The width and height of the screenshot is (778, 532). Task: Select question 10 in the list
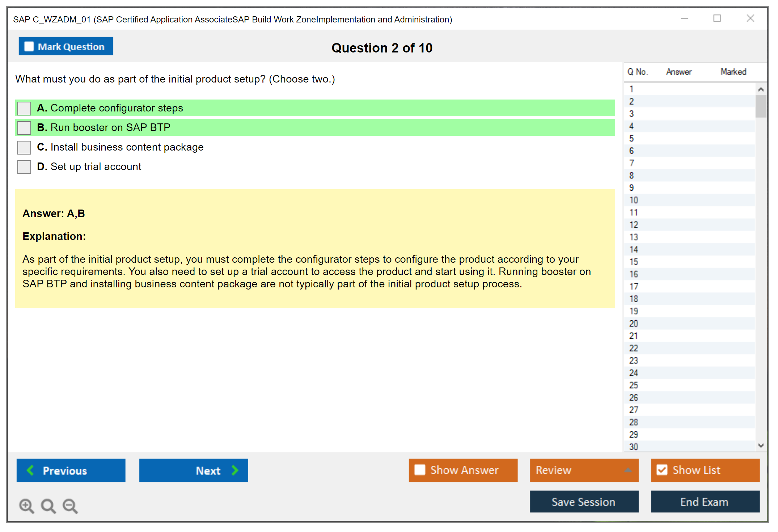pyautogui.click(x=634, y=200)
